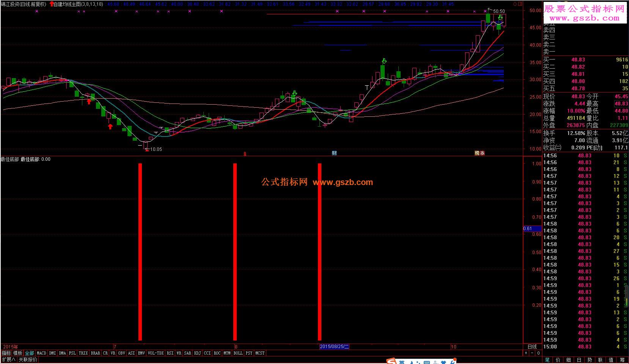Viewport: 629px width, 364px height.
Task: Click the 买一 bid price 48.83
Action: click(578, 60)
